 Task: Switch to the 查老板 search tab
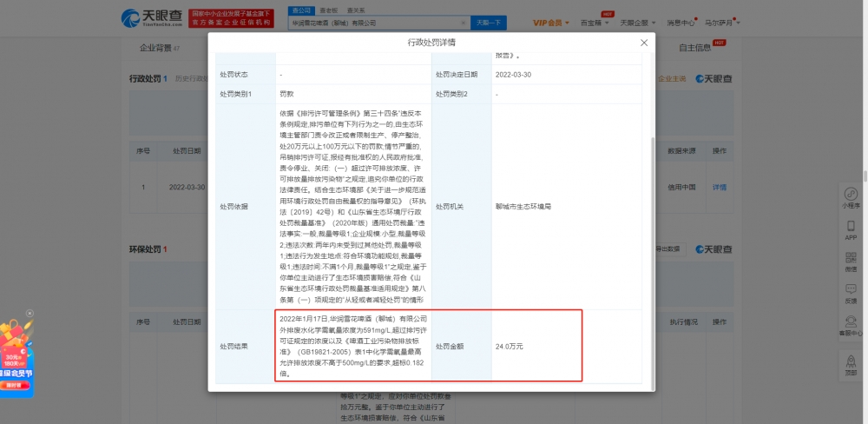[328, 10]
